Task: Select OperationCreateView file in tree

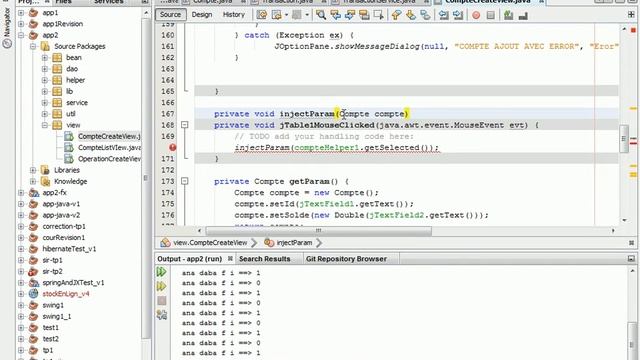Action: pyautogui.click(x=109, y=159)
